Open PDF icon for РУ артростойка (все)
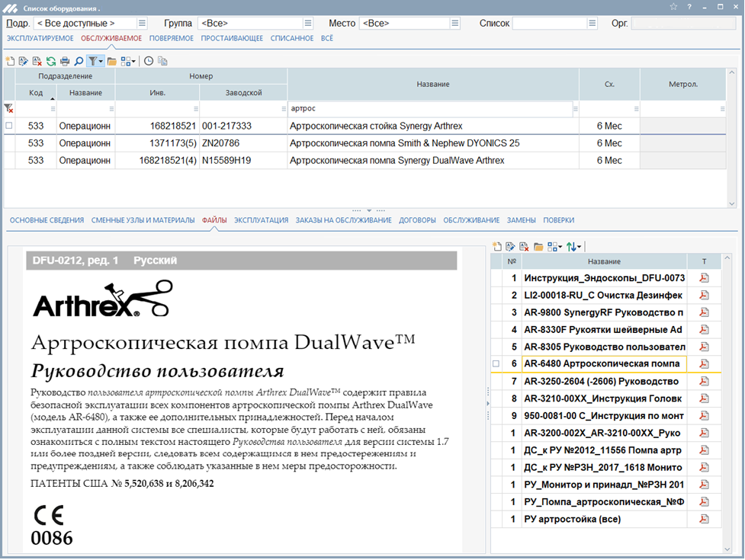This screenshot has height=560, width=745. (x=704, y=519)
